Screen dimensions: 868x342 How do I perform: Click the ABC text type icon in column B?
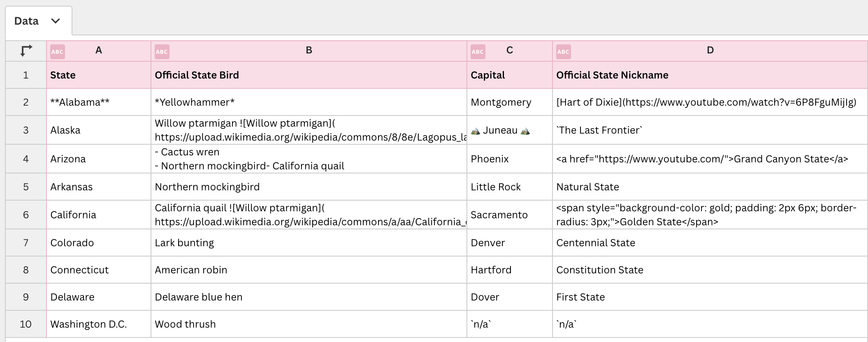162,52
